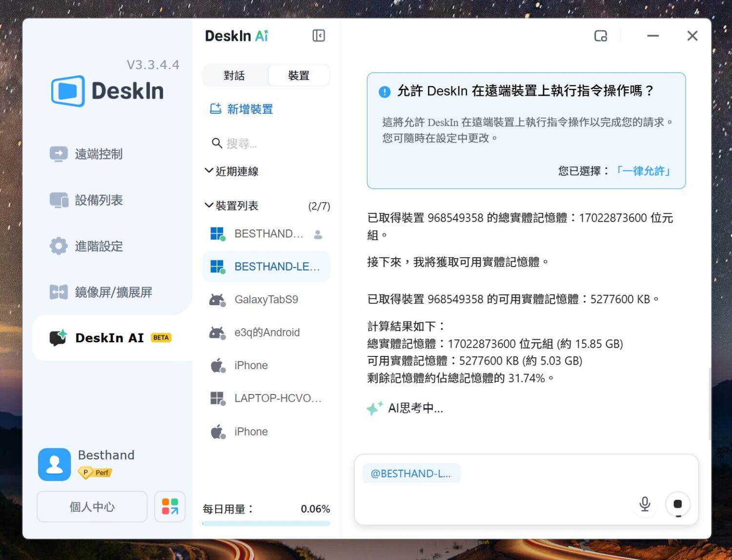Click the Besthand user avatar
Viewport: 732px width, 560px height.
tap(55, 464)
